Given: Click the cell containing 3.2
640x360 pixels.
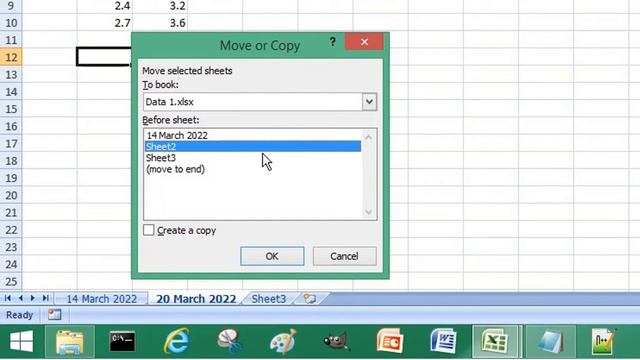Looking at the screenshot, I should (160, 6).
